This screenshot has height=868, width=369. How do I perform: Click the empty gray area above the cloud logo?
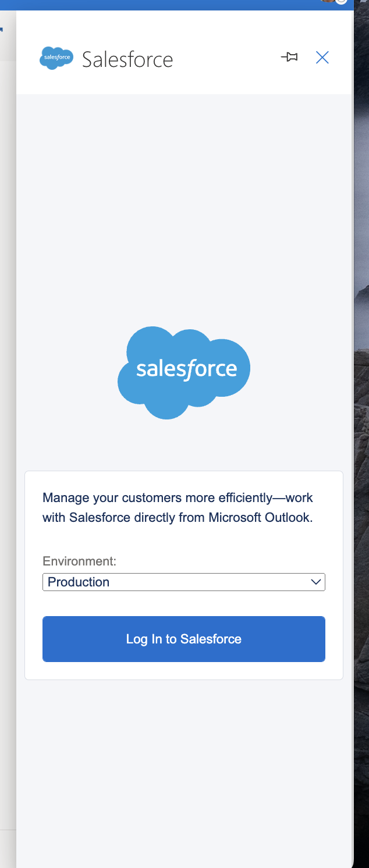(x=184, y=204)
